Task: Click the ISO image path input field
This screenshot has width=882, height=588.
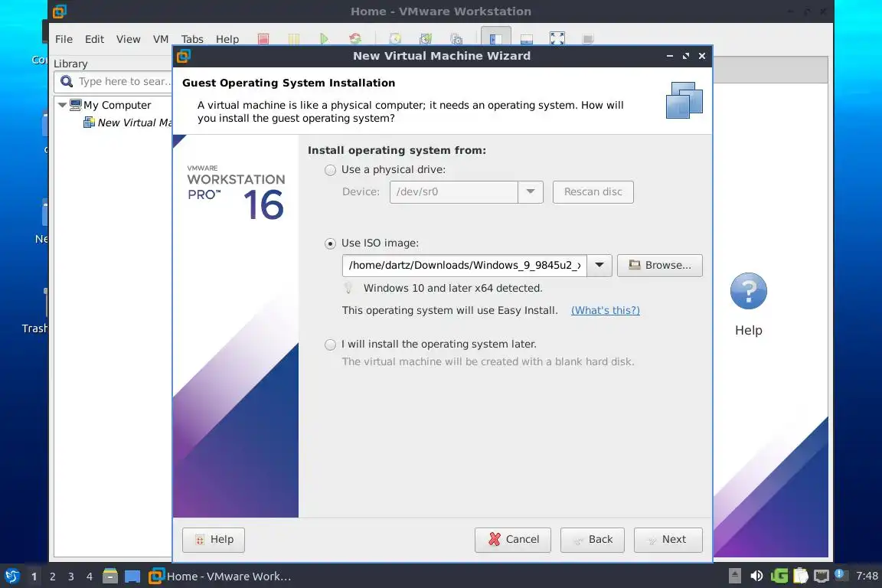Action: point(465,266)
